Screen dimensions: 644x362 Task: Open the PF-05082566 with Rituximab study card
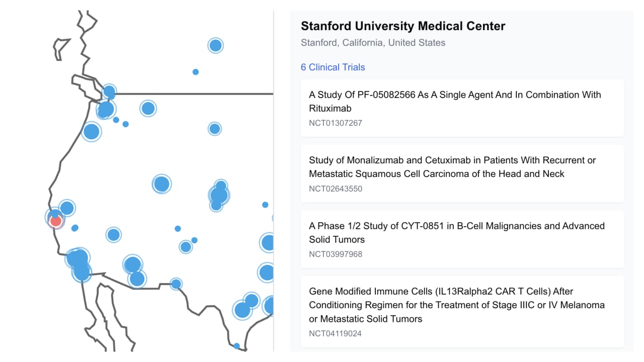(x=462, y=108)
